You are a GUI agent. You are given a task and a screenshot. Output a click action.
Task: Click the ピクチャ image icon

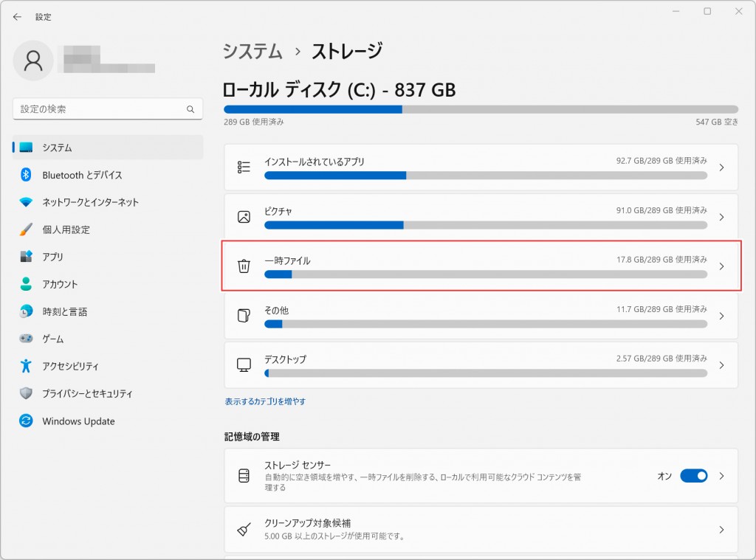(244, 217)
